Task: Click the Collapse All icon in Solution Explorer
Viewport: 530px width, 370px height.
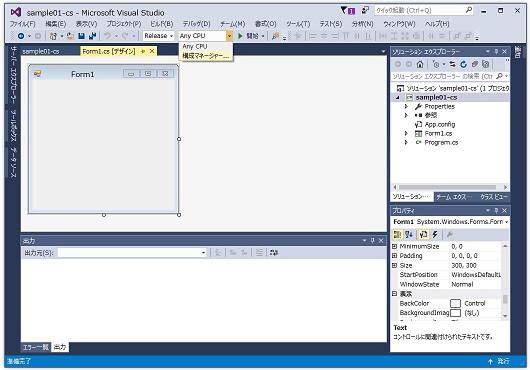Action: pyautogui.click(x=475, y=64)
